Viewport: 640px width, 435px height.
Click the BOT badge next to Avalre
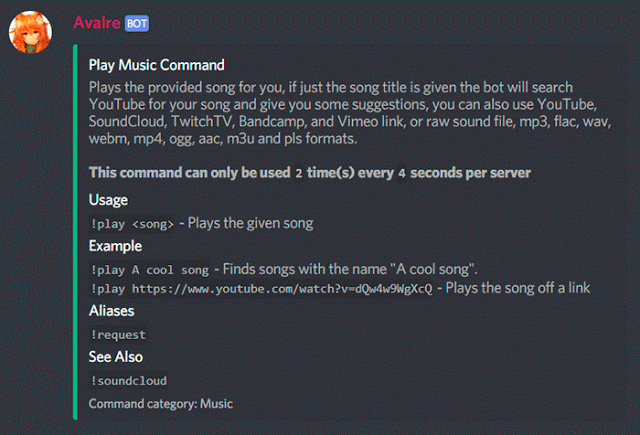(137, 23)
